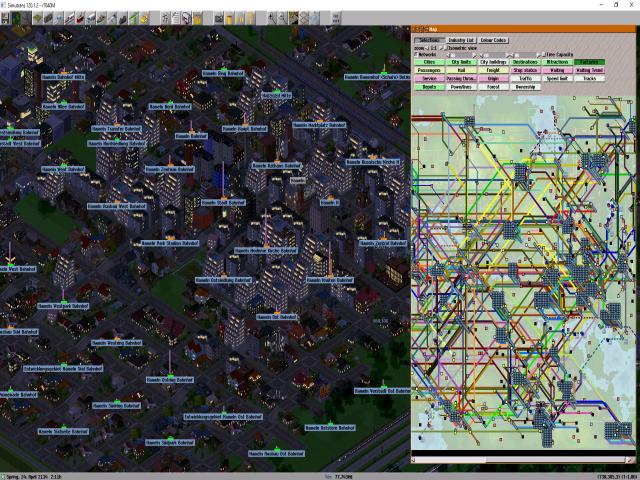The width and height of the screenshot is (640, 480).
Task: Open the save/load options disk icon
Action: pyautogui.click(x=5, y=18)
